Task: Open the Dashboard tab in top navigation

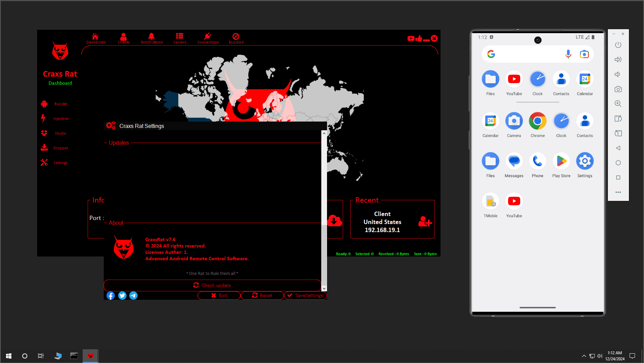Action: (x=96, y=39)
